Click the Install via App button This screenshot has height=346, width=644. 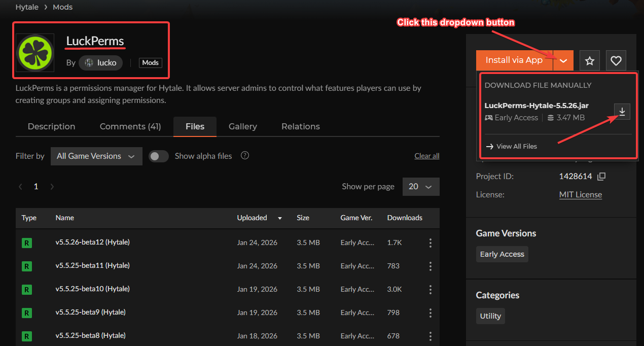[514, 60]
